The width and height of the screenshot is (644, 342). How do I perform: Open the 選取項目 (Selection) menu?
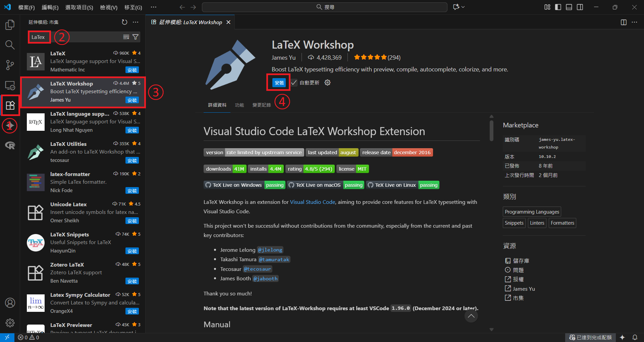[x=79, y=7]
